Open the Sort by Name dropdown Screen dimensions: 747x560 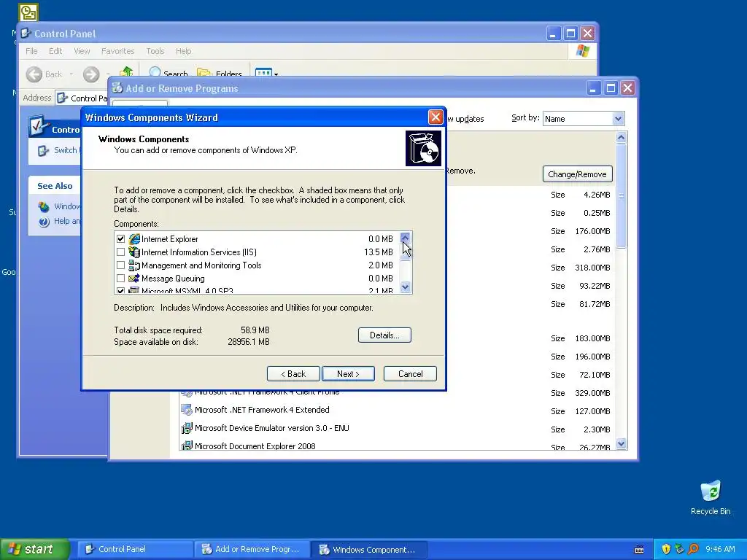tap(618, 119)
